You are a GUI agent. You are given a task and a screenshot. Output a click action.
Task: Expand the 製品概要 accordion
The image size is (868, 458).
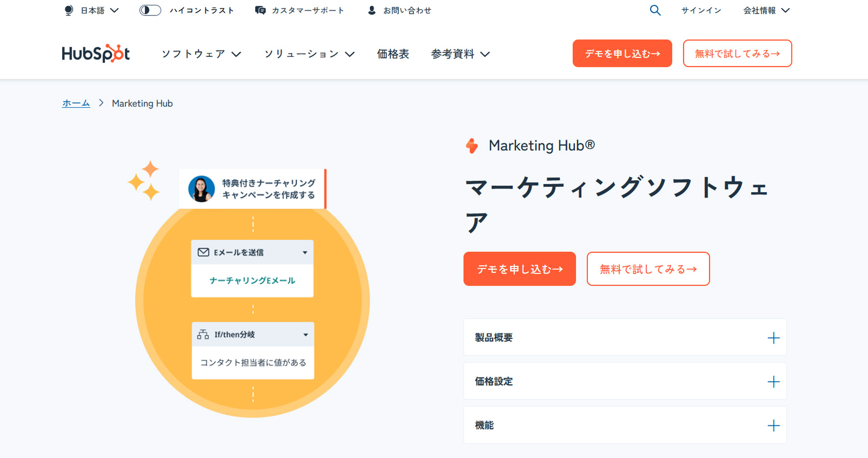[x=625, y=337]
